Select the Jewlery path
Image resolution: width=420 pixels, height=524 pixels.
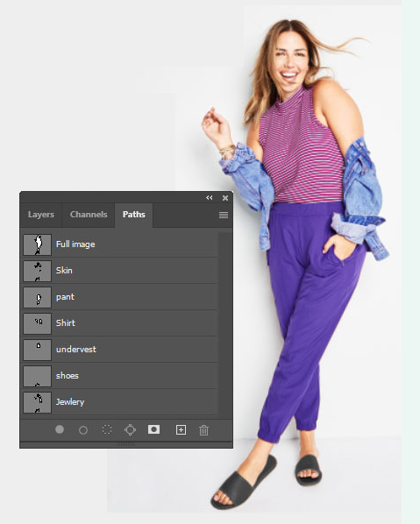pos(120,402)
